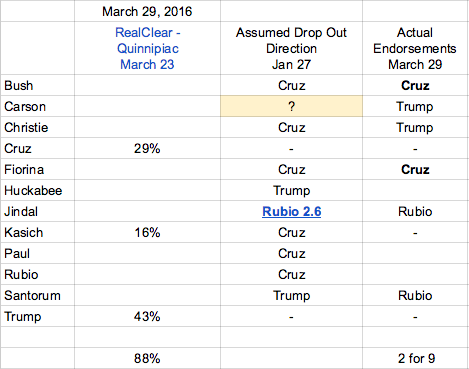Click the Cruz 29% poll cell
Image resolution: width=469 pixels, height=369 pixels.
147,148
